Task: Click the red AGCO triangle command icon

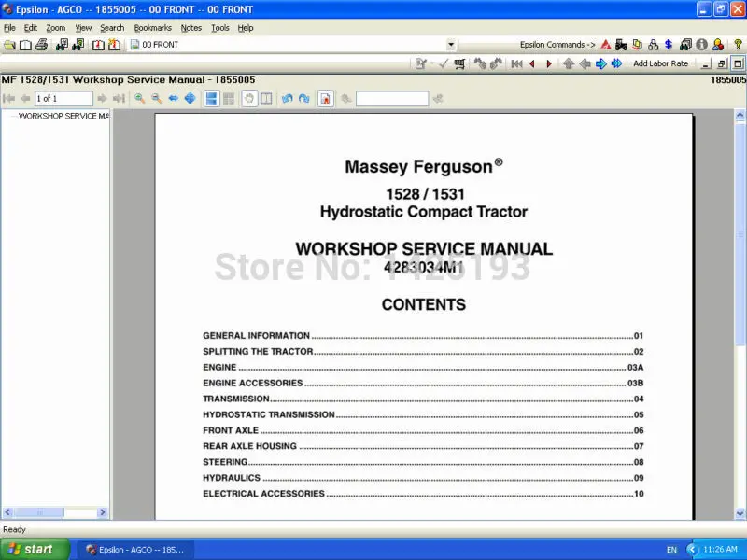Action: pyautogui.click(x=605, y=45)
